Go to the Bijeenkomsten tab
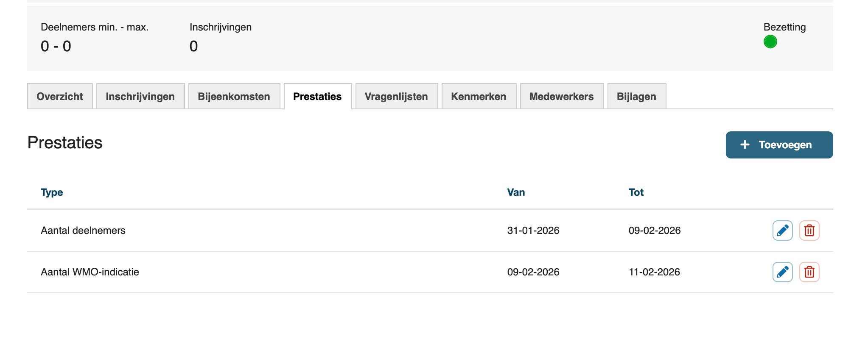This screenshot has width=868, height=361. point(234,97)
